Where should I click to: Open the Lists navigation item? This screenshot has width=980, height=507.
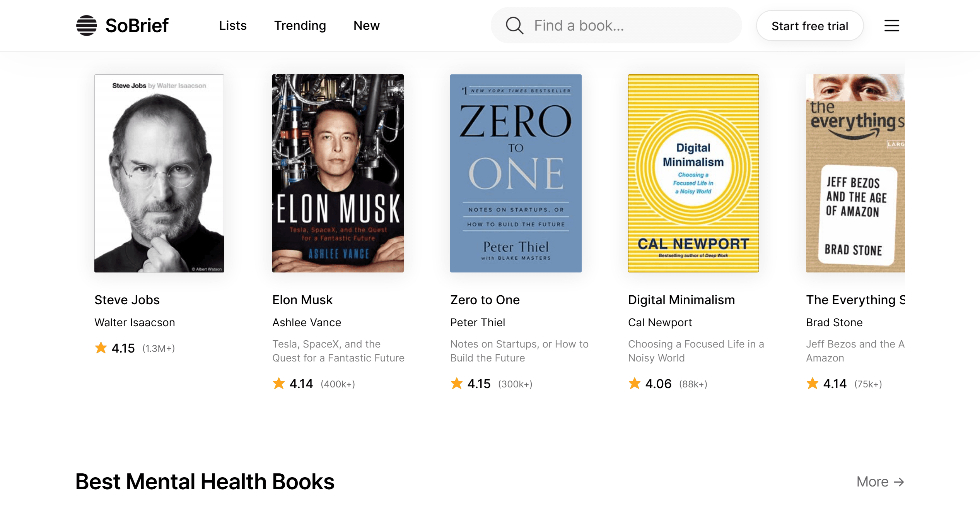pos(232,26)
